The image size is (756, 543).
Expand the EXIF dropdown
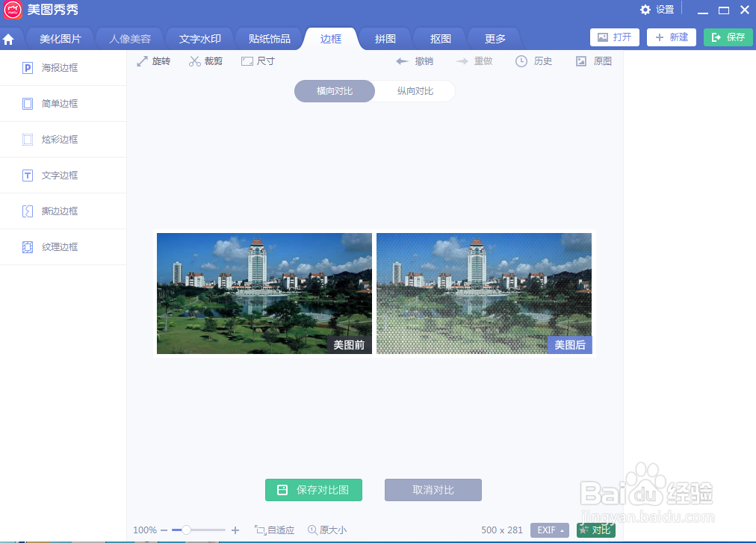tap(550, 530)
